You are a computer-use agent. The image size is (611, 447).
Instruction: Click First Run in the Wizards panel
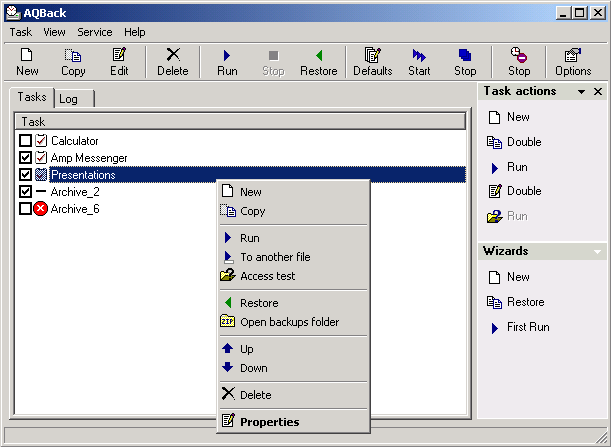tap(519, 327)
